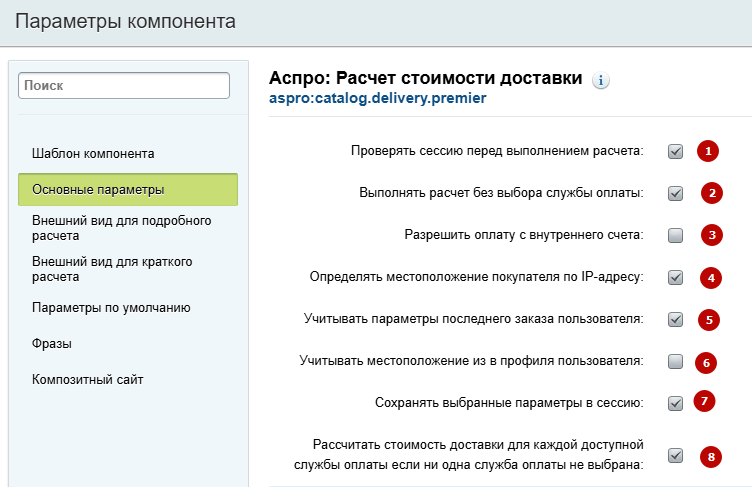Uncheck last user order parameters option
Screen dimensions: 752x487
(675, 320)
